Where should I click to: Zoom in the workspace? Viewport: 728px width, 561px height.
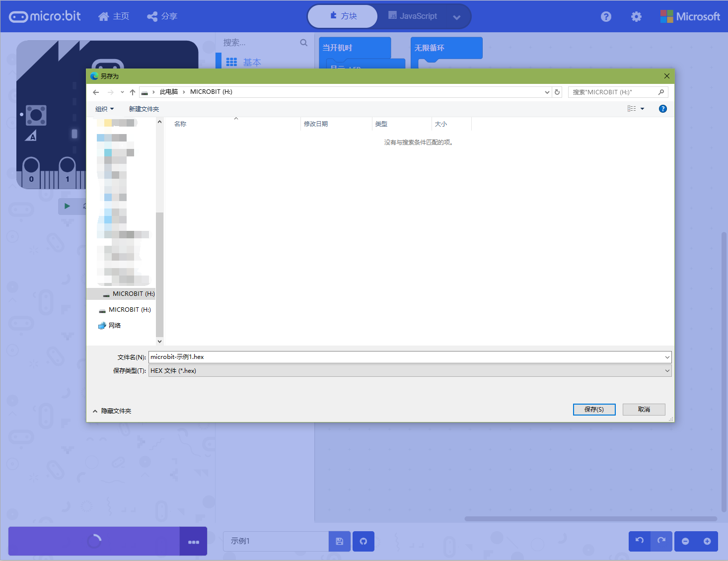coord(707,541)
